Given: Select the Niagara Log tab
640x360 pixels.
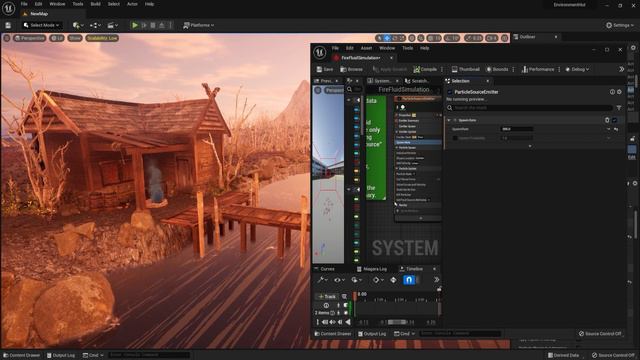Looking at the screenshot, I should coord(372,269).
